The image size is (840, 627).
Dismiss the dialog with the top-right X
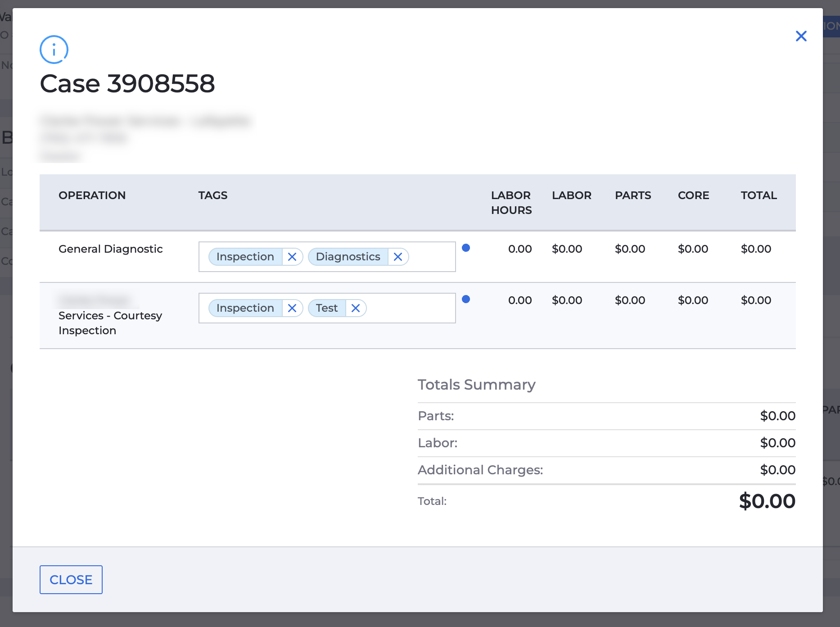(801, 36)
